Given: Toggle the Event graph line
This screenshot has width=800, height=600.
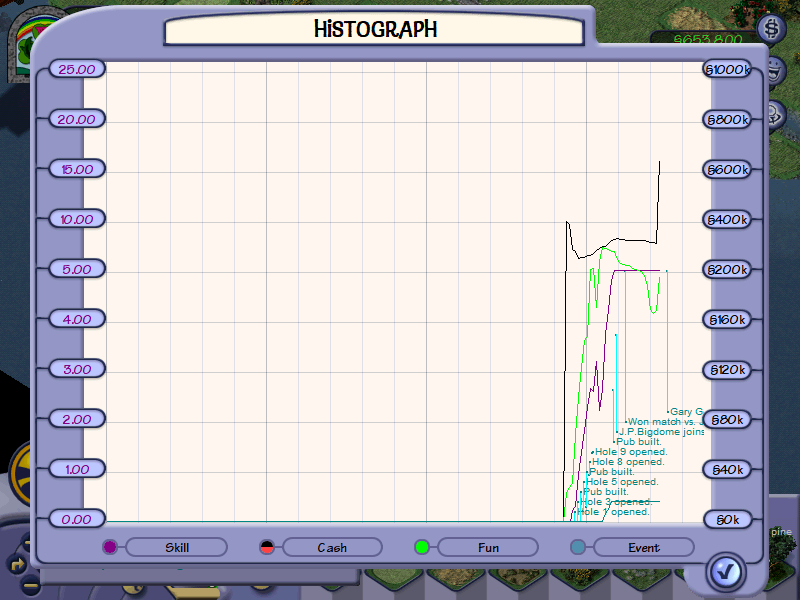Looking at the screenshot, I should [x=644, y=547].
